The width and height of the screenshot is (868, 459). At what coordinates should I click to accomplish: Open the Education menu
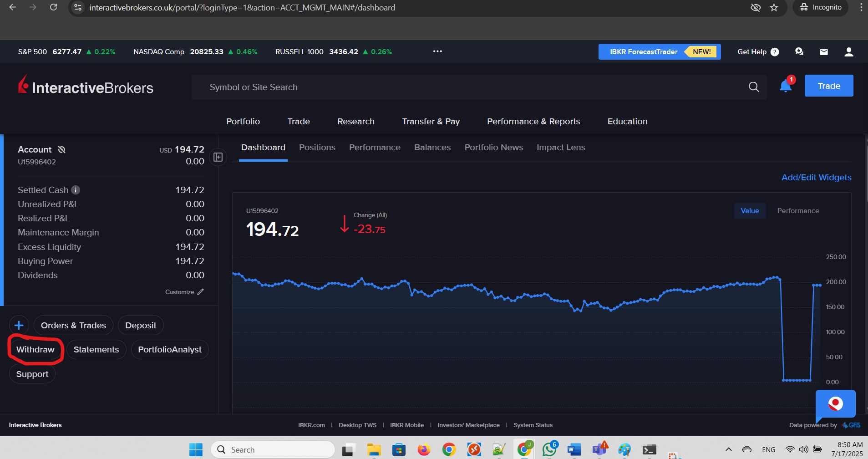(627, 122)
